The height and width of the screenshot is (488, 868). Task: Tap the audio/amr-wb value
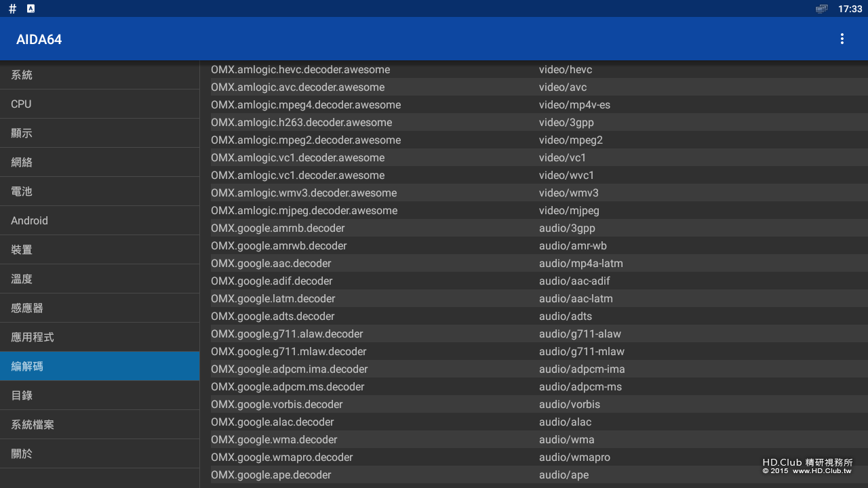573,245
